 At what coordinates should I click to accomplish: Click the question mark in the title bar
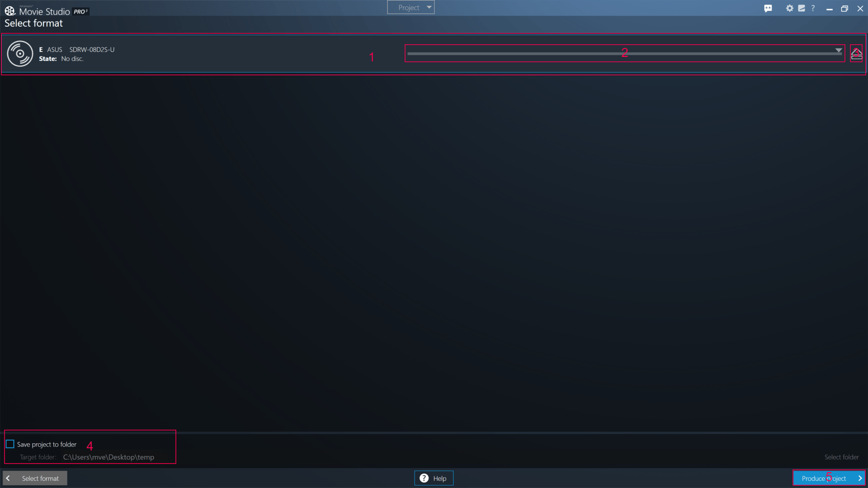813,8
